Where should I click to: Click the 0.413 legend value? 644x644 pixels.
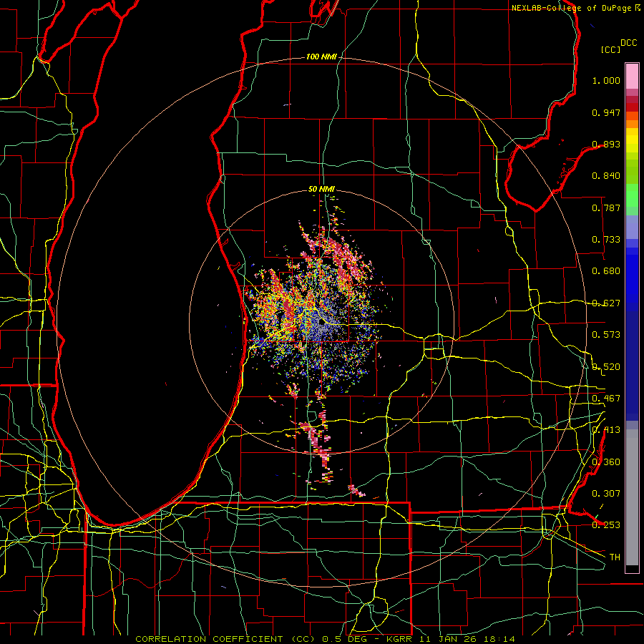(606, 430)
